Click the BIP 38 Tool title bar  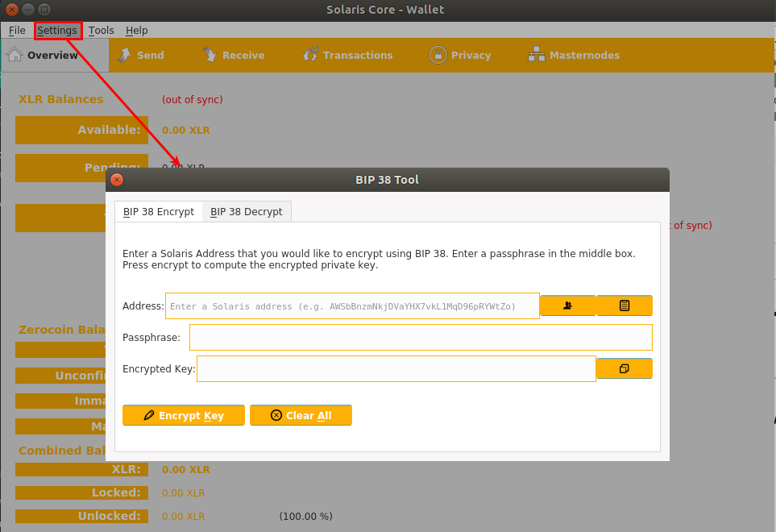pos(388,180)
